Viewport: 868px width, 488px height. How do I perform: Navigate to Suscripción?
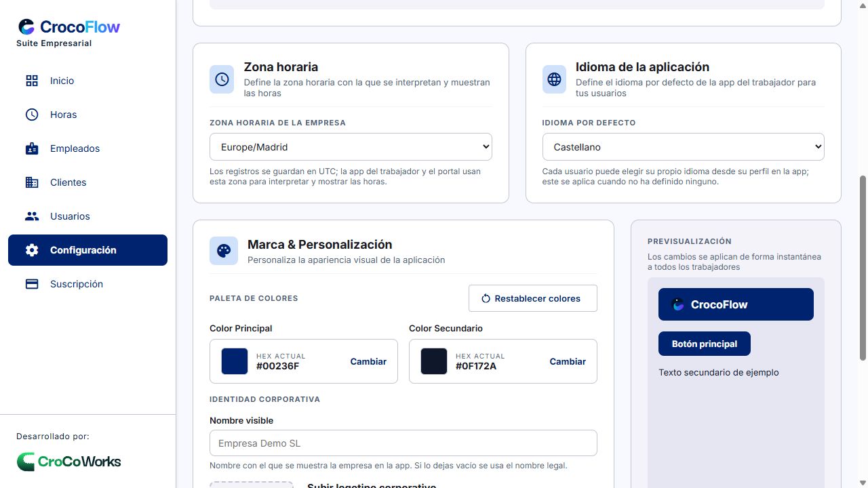point(87,284)
